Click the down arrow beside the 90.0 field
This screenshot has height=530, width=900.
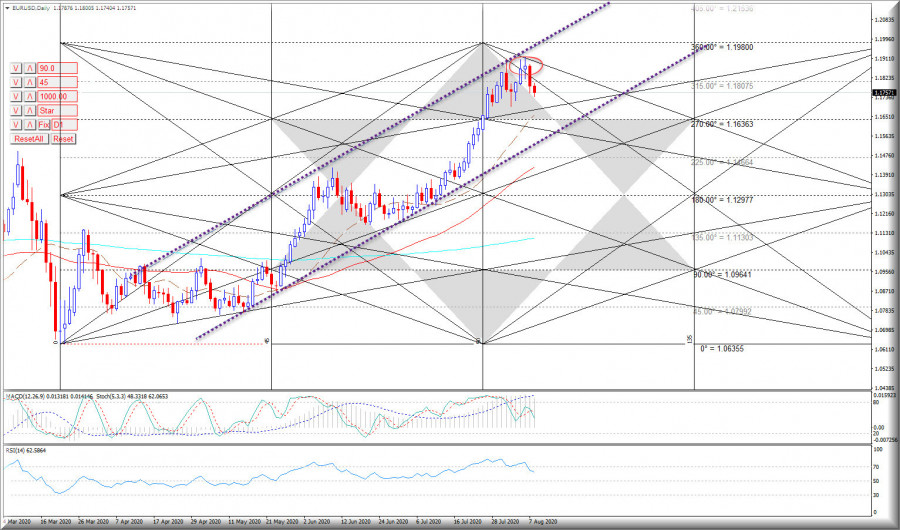[x=16, y=68]
